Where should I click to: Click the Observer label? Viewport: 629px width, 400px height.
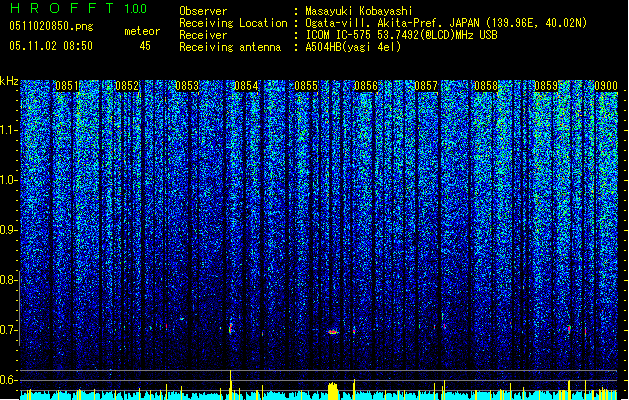tap(203, 11)
